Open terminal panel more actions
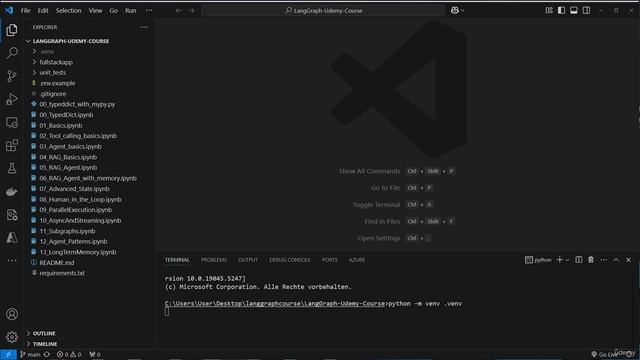 (604, 260)
